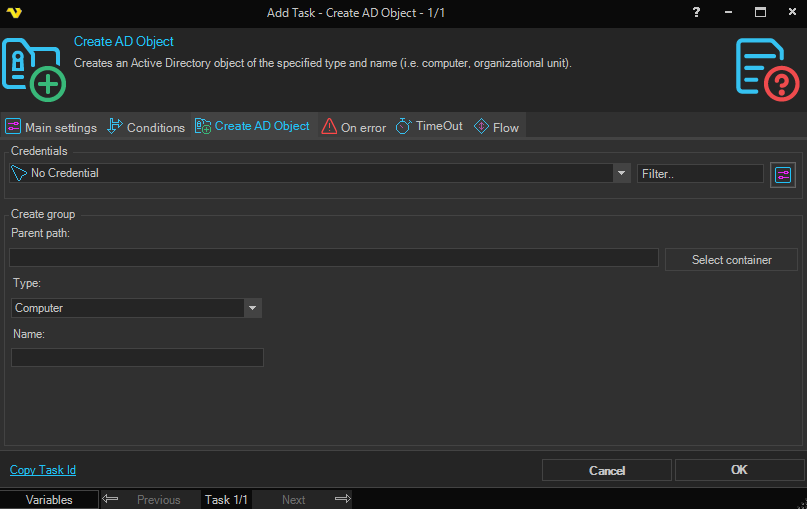
Task: Go to the On error tab
Action: click(354, 127)
